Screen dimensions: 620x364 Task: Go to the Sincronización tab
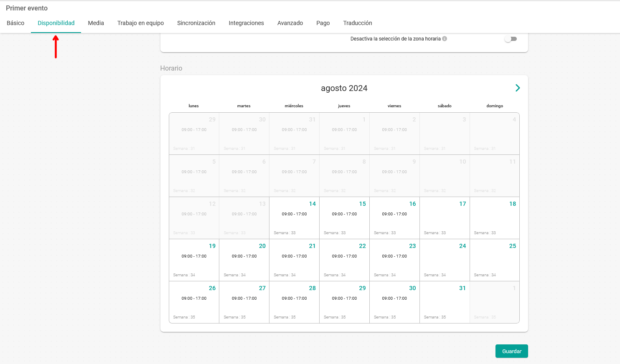(196, 23)
